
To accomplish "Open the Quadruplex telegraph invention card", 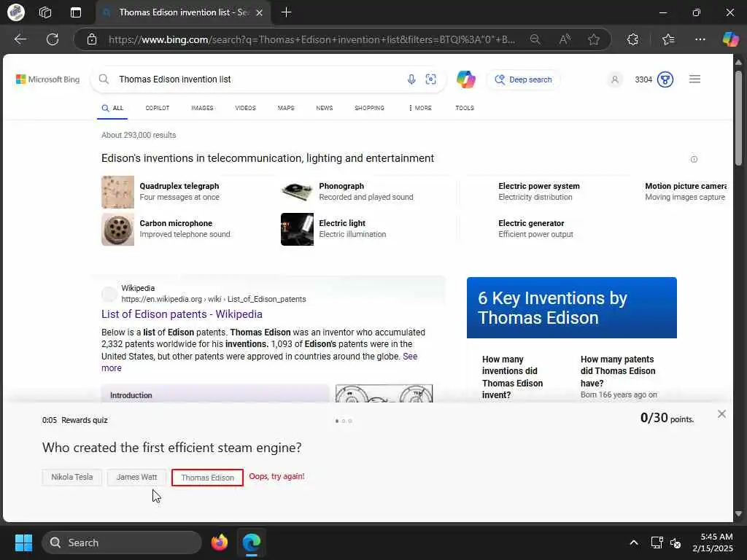I will [x=179, y=192].
